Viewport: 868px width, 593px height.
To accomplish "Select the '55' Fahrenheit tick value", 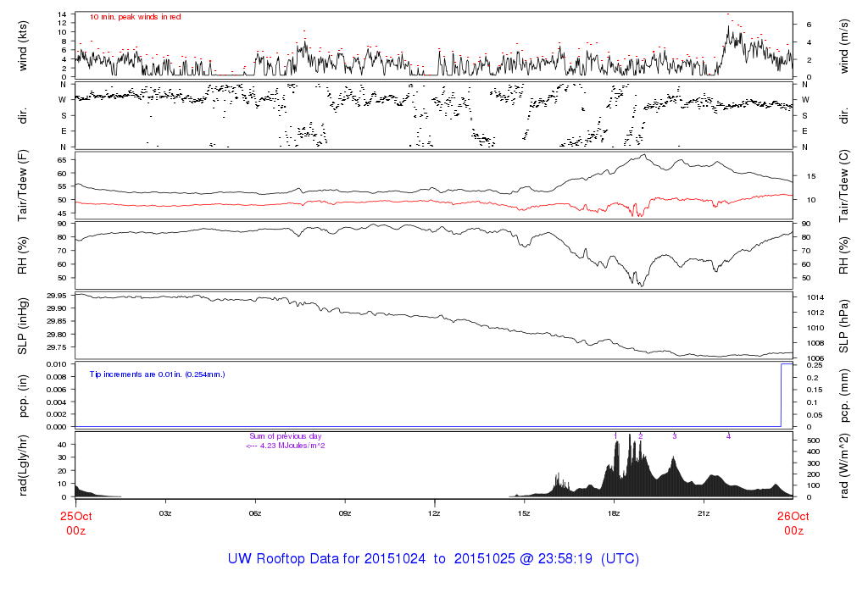I will (62, 187).
